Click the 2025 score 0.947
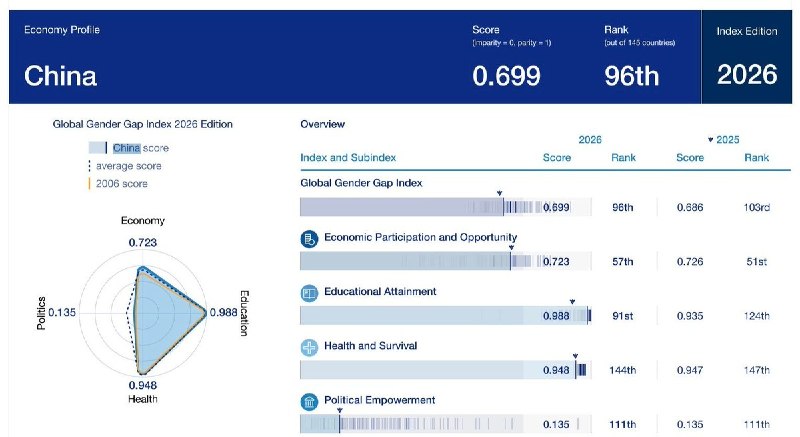The width and height of the screenshot is (800, 437). point(690,370)
